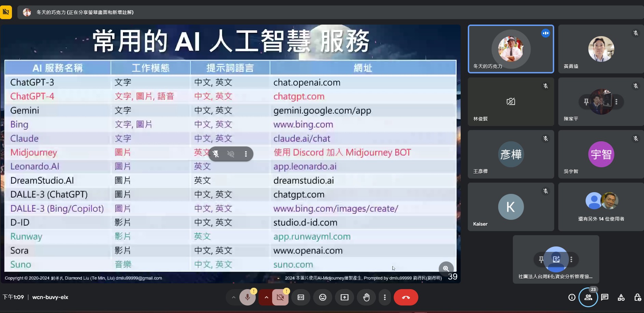Click muted mic icon on 王彥樺 tile
This screenshot has height=313, width=644.
point(546,138)
